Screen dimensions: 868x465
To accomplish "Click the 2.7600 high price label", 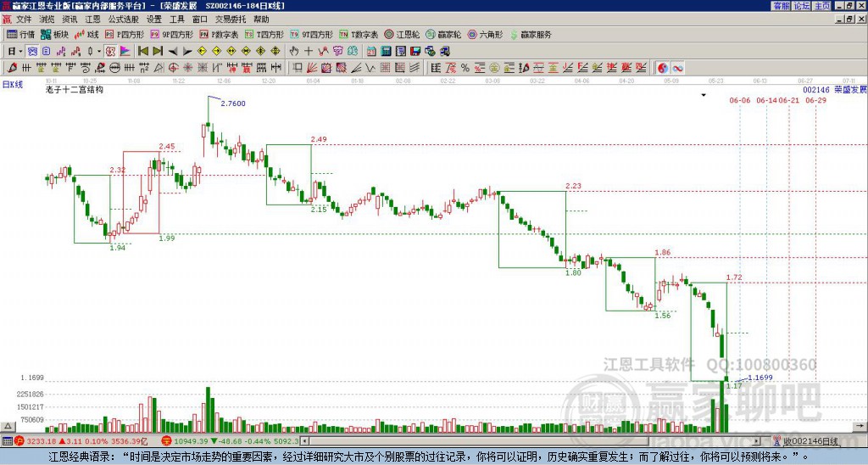I will click(233, 104).
